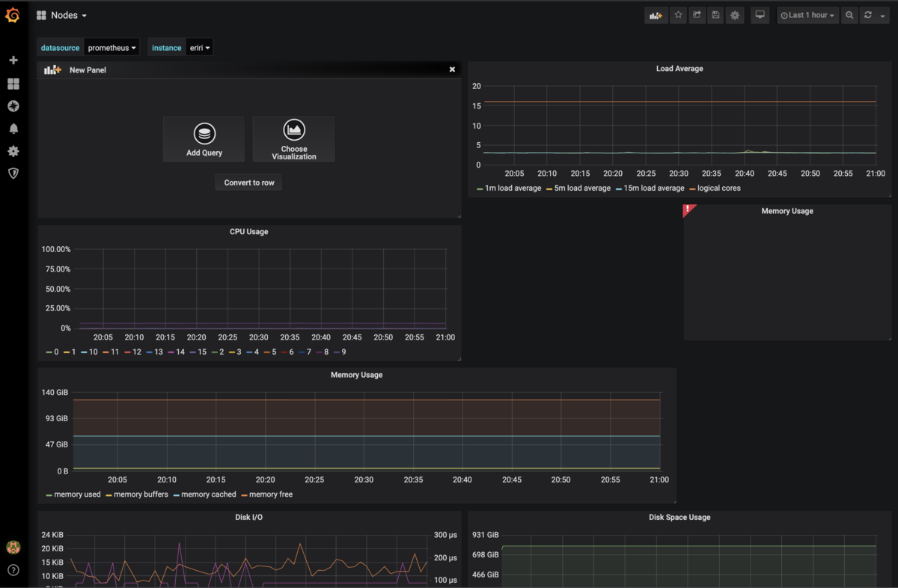Click the small Memory Usage error panel title

(787, 211)
